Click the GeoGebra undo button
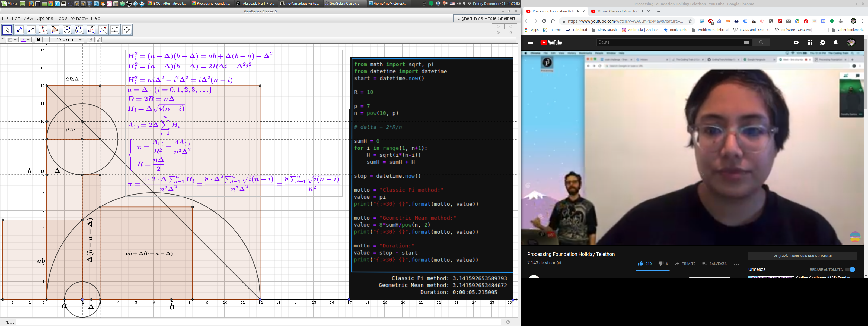Viewport: 868px width, 326px height. click(x=498, y=26)
